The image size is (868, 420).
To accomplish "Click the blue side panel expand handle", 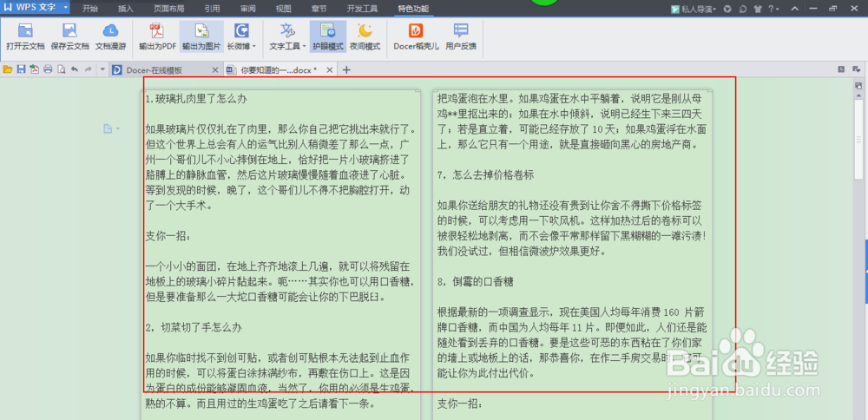I will point(865,272).
